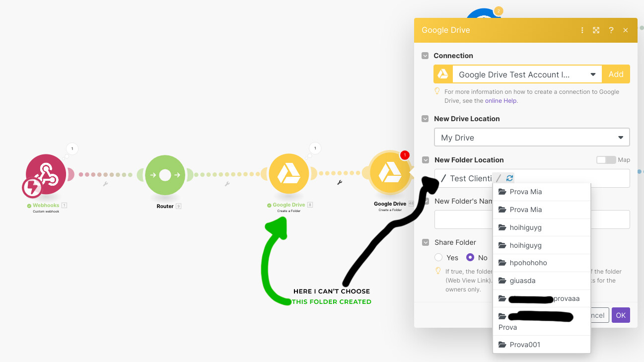This screenshot has height=362, width=644.
Task: Select the Webhooks module icon
Action: click(46, 174)
